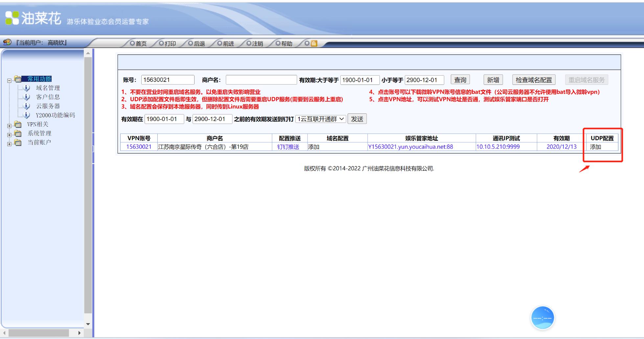The image size is (644, 339).
Task: Click the 常用功能 folder icon
Action: pyautogui.click(x=18, y=79)
